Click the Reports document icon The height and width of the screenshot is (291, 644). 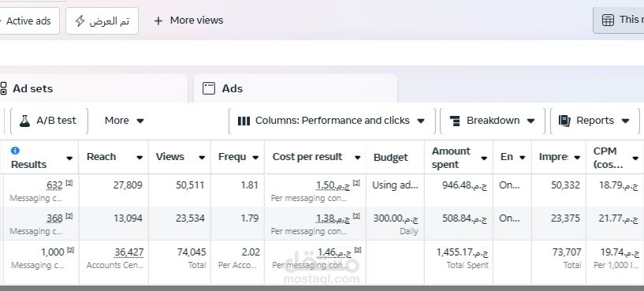click(x=564, y=121)
